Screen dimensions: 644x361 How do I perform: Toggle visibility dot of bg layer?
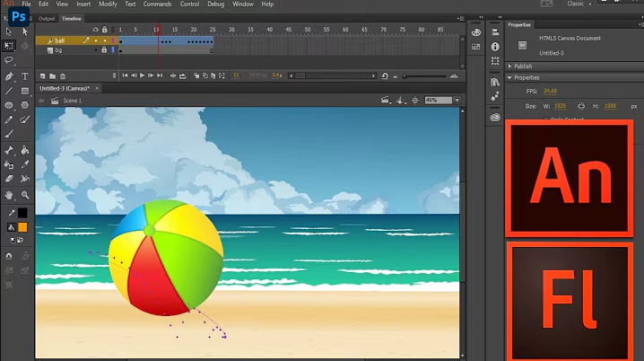click(96, 50)
